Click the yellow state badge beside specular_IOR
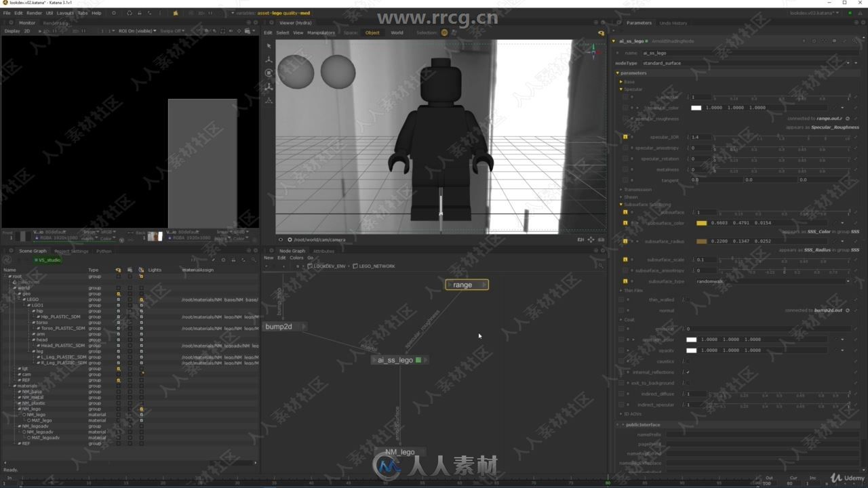 tap(625, 137)
